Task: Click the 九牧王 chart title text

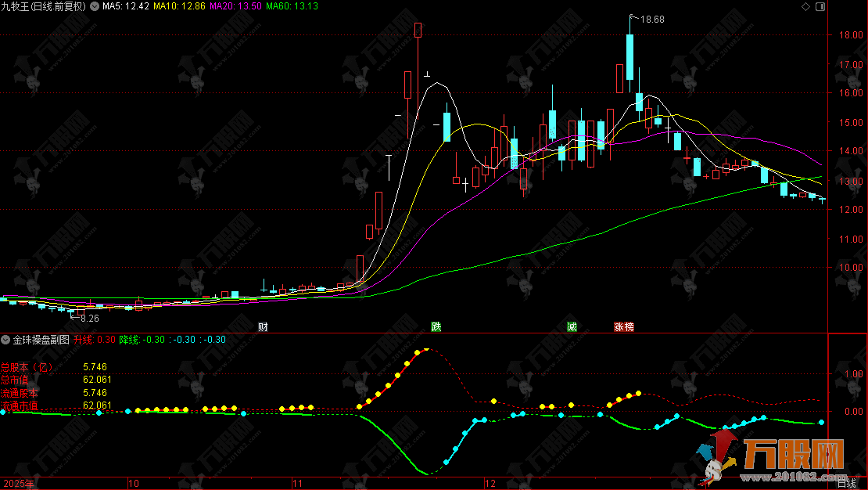Action: 45,6
